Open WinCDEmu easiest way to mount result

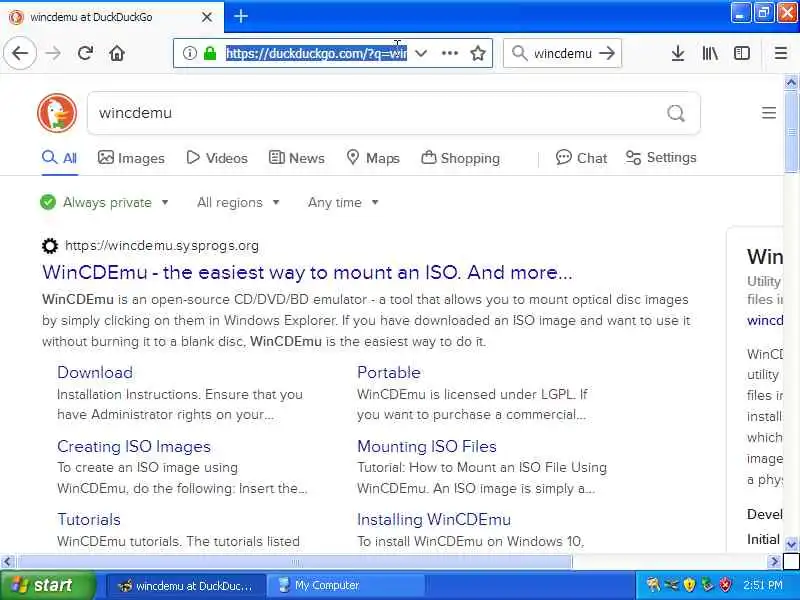pyautogui.click(x=307, y=272)
